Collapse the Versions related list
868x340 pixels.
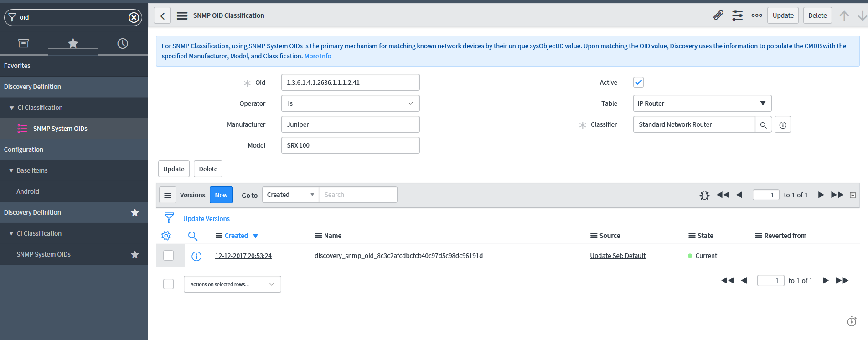click(x=853, y=195)
